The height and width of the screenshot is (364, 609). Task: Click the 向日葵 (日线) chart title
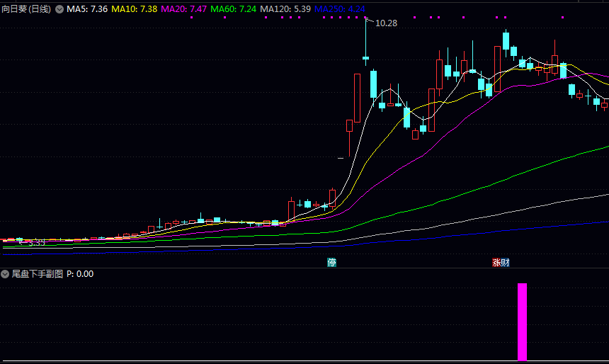[x=27, y=9]
